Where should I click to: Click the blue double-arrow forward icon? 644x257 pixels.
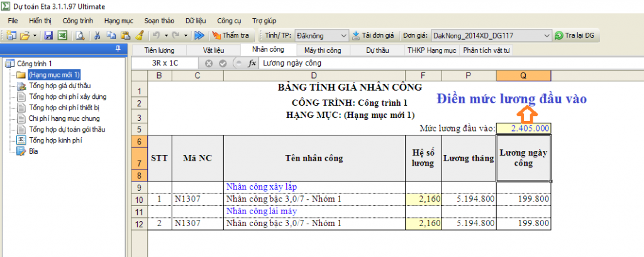coord(199,36)
